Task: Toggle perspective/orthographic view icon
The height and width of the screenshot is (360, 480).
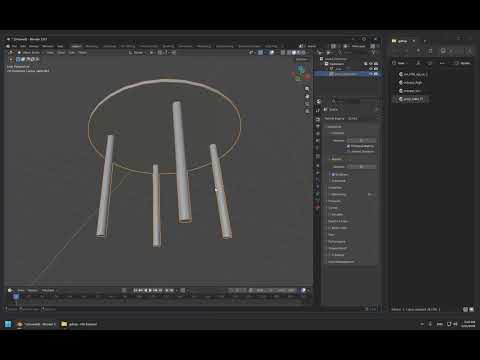Action: click(x=307, y=111)
